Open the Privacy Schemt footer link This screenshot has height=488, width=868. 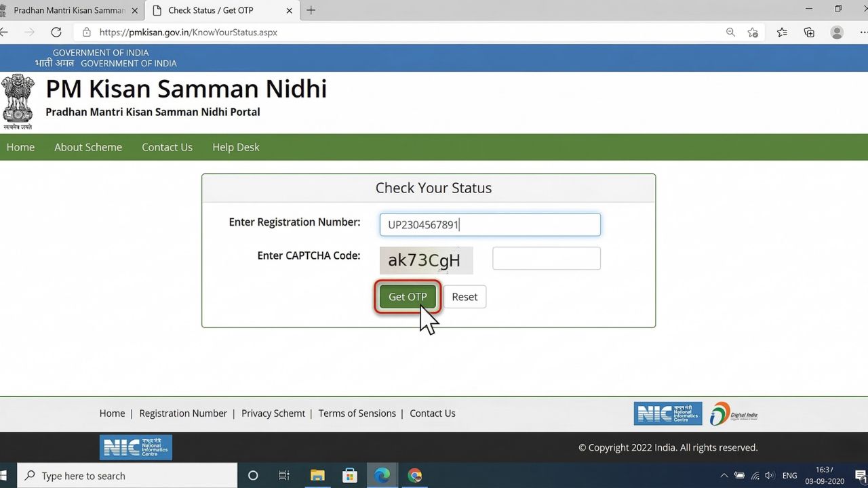click(x=273, y=413)
